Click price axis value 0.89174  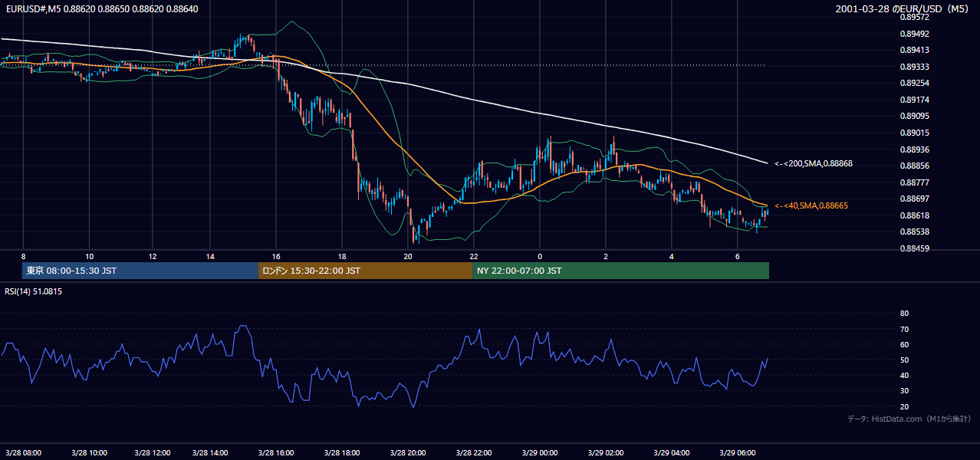914,100
